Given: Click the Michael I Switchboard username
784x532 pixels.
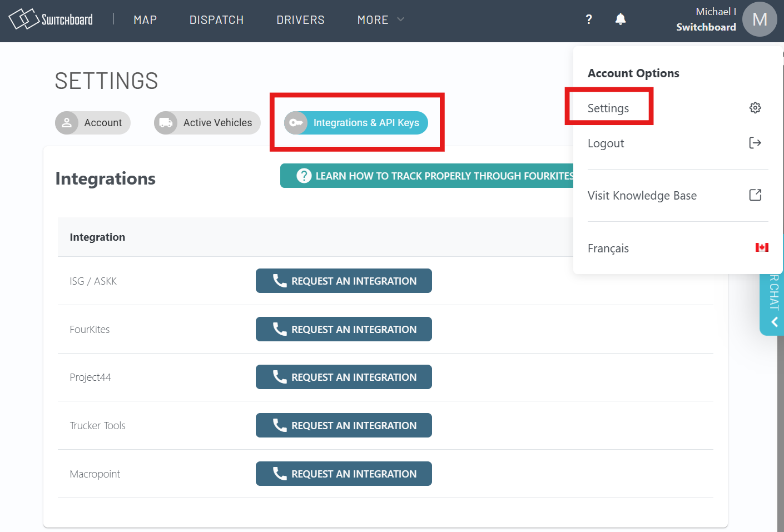Looking at the screenshot, I should point(706,19).
